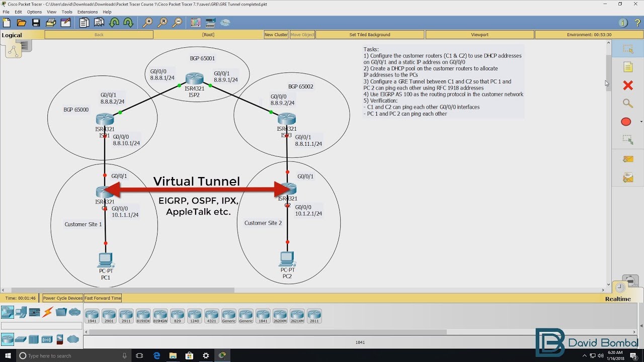The height and width of the screenshot is (362, 644).
Task: Open the Edit menu
Action: 18,12
